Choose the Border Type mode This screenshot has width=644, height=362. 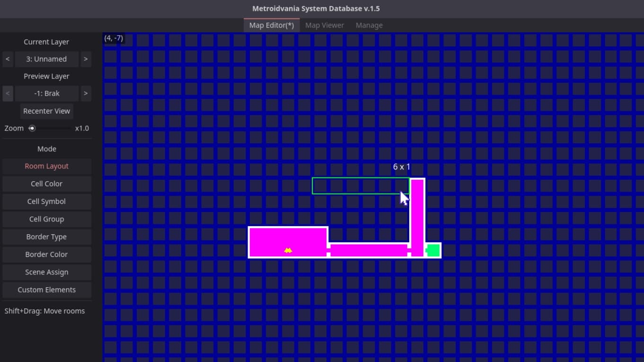click(x=46, y=237)
